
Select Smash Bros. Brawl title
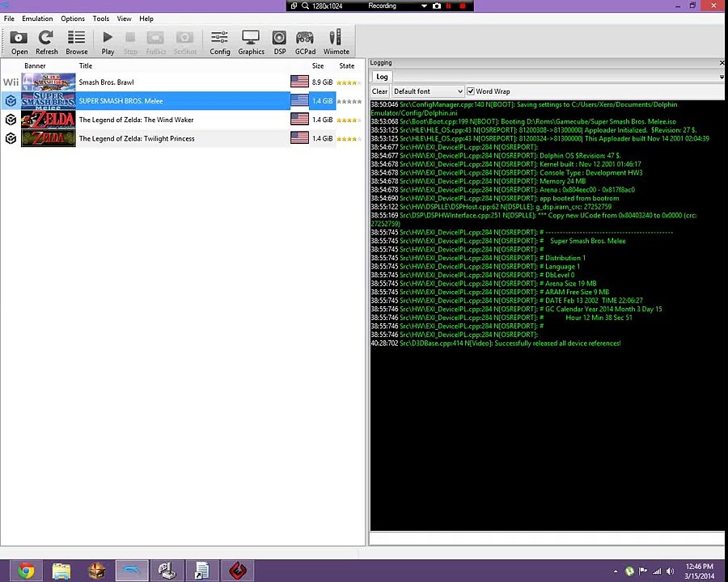(x=106, y=82)
